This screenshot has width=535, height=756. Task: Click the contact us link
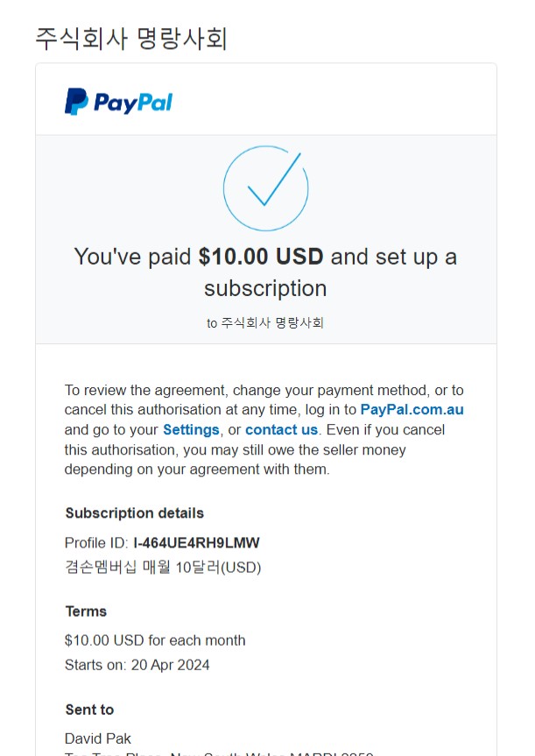coord(281,430)
